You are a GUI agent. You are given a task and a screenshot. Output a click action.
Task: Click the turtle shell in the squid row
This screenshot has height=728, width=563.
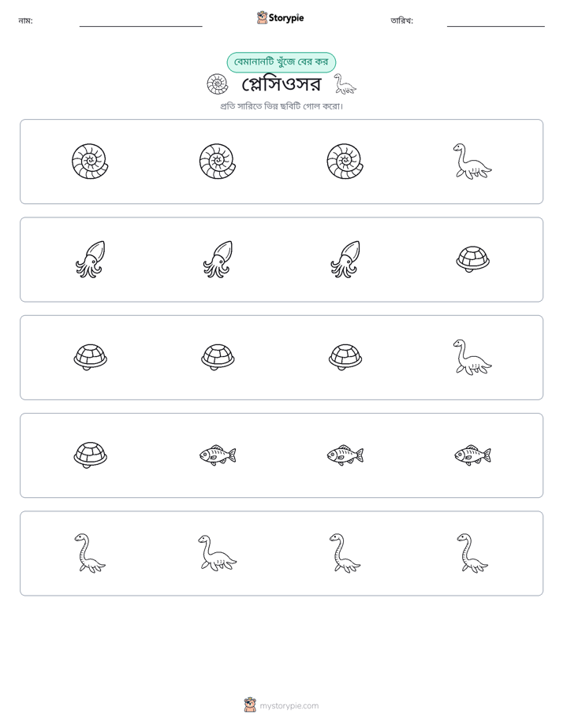pos(473,259)
